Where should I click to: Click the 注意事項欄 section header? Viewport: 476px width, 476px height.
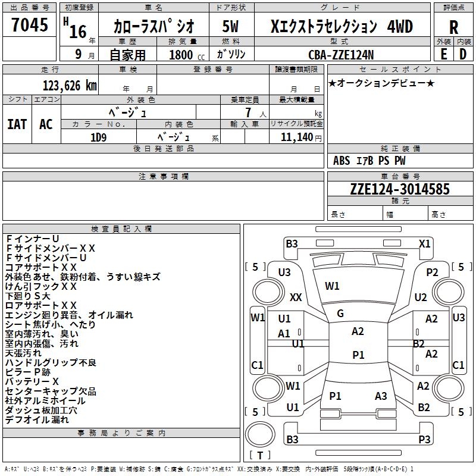[x=163, y=176]
